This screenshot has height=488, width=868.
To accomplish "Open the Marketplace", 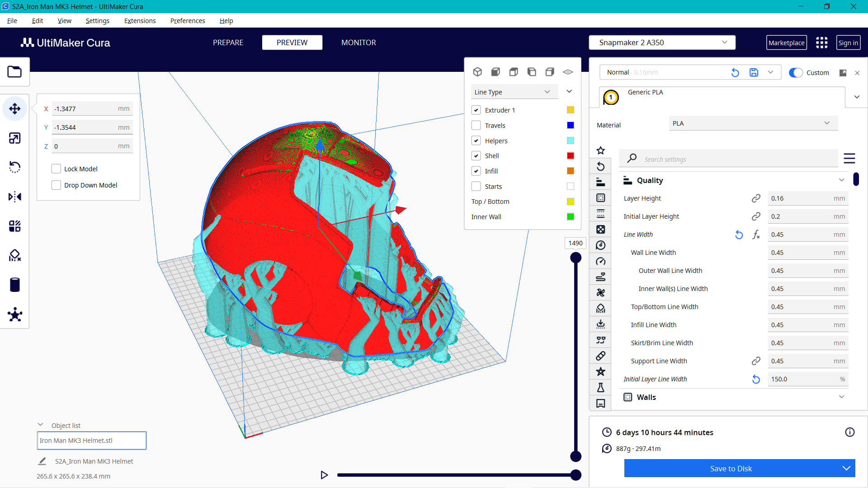I will click(x=787, y=42).
